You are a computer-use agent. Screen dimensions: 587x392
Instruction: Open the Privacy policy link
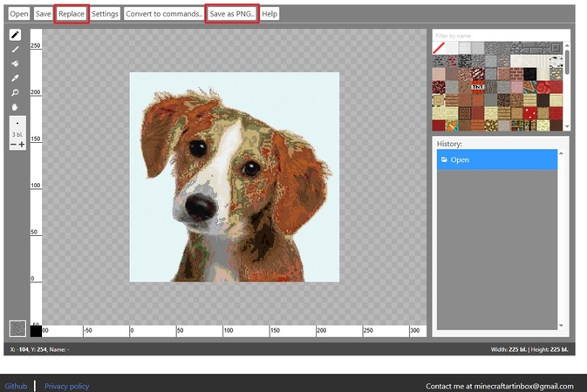coord(66,386)
